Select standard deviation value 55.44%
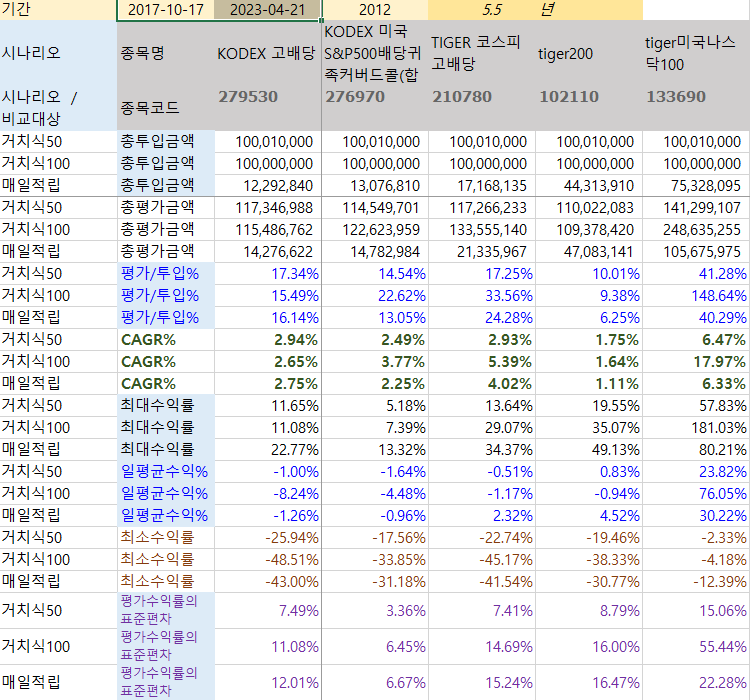This screenshot has height=700, width=750. (x=696, y=646)
